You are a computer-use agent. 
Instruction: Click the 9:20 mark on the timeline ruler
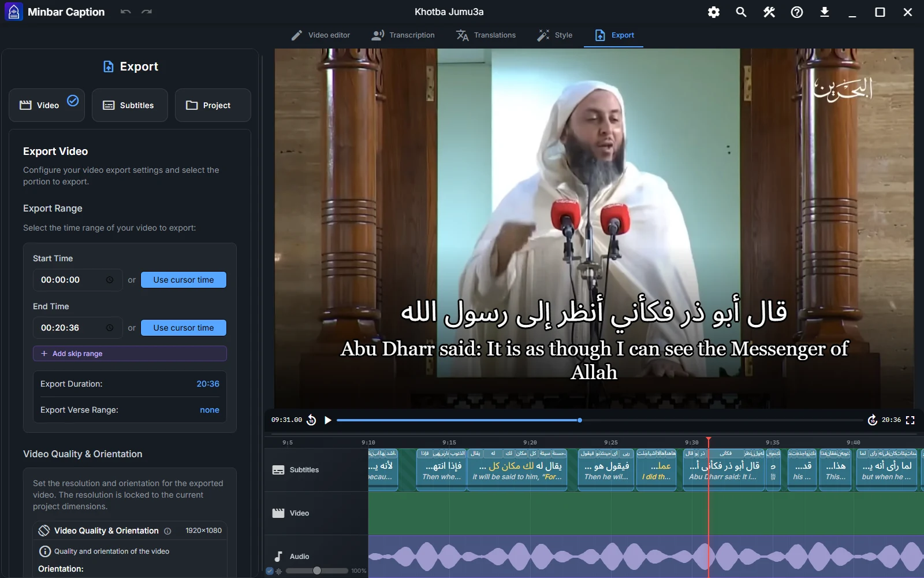click(x=530, y=442)
